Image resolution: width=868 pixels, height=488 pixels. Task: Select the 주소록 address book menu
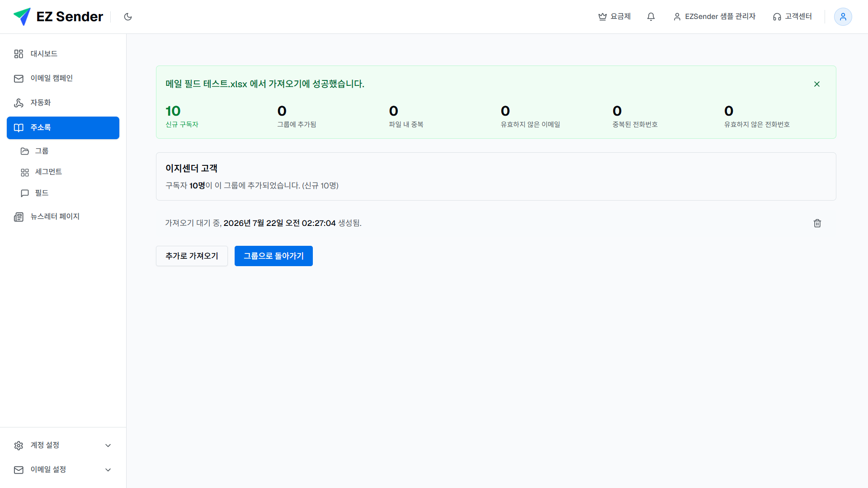63,128
